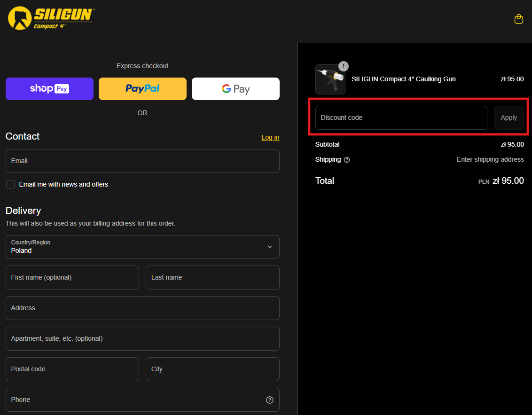Image resolution: width=532 pixels, height=415 pixels.
Task: Focus the Address input field
Action: [142, 308]
